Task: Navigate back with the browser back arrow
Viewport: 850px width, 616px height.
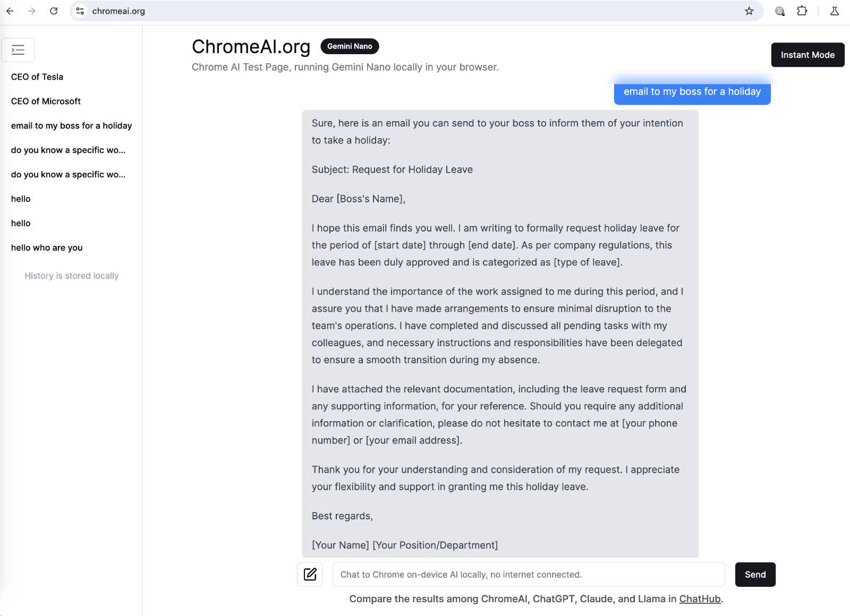Action: [10, 11]
